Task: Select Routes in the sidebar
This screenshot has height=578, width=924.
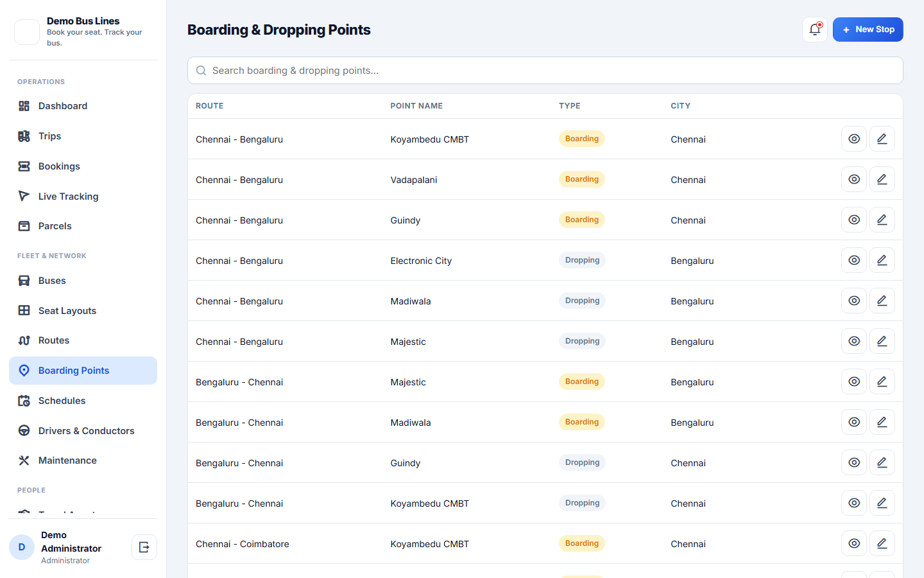Action: tap(83, 340)
